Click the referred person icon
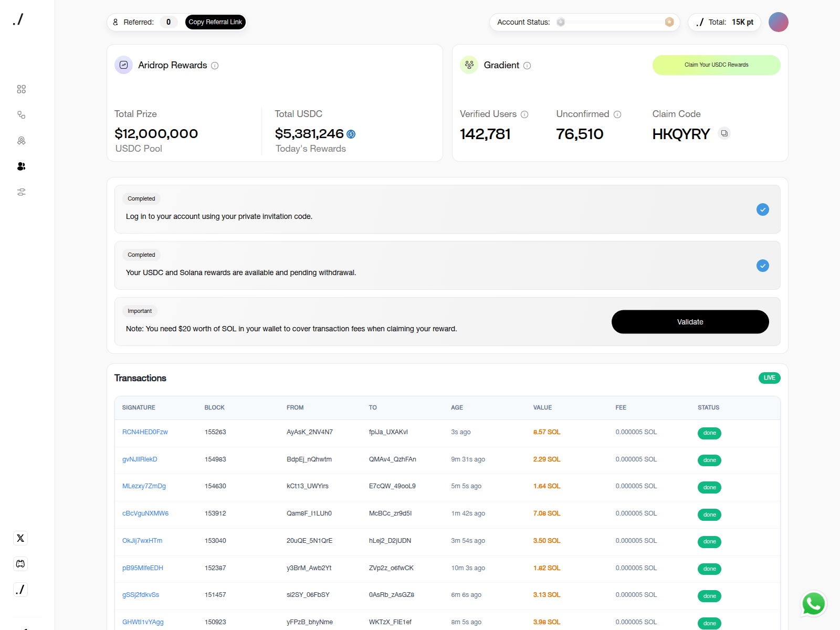The height and width of the screenshot is (630, 840). click(x=115, y=22)
